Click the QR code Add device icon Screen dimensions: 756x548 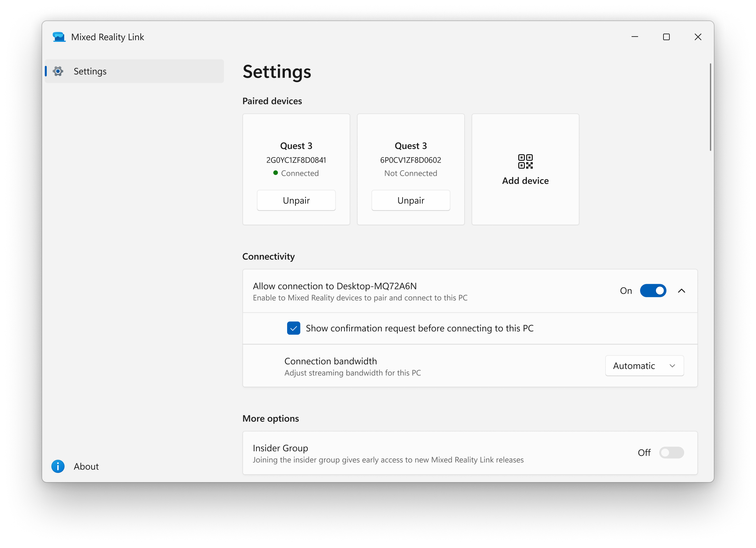[x=525, y=161]
